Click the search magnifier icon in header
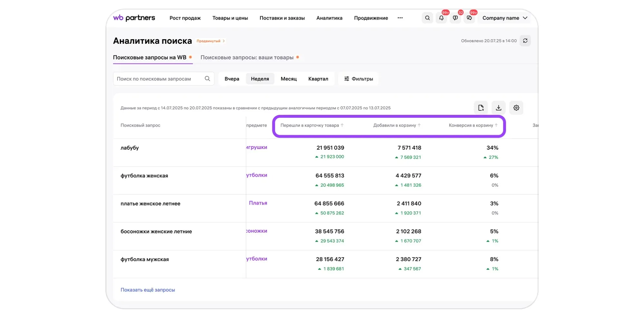This screenshot has height=317, width=644. pyautogui.click(x=427, y=18)
